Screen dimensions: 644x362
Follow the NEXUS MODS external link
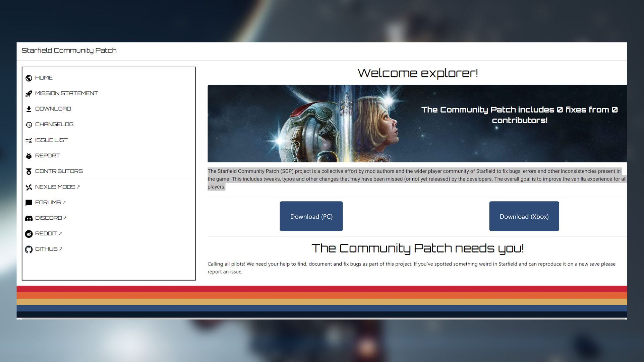coord(57,187)
